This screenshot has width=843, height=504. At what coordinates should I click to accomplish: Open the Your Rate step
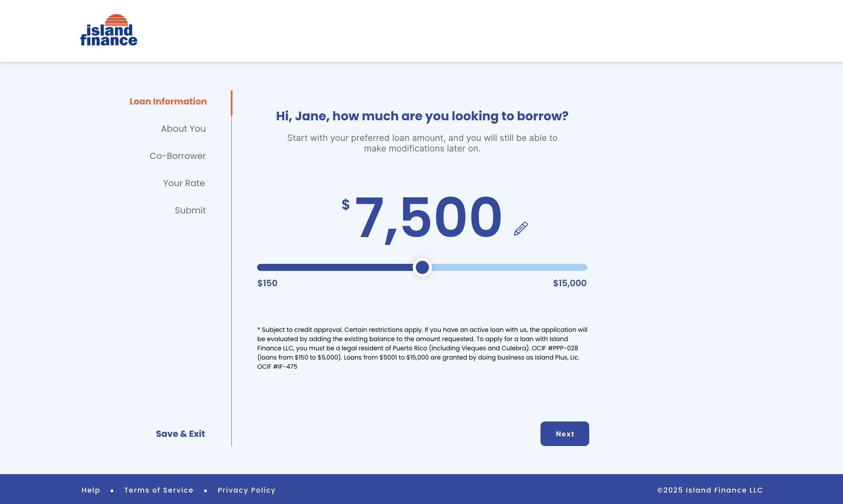click(184, 183)
